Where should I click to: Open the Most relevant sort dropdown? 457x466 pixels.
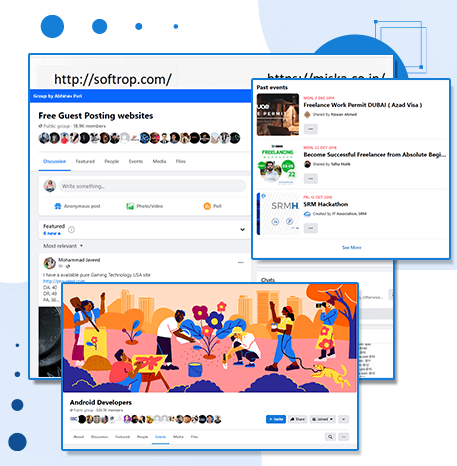pyautogui.click(x=63, y=246)
